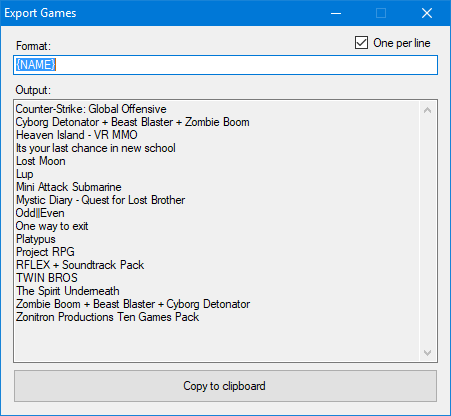Click Its your last chance in new school
The image size is (451, 416).
pos(96,148)
